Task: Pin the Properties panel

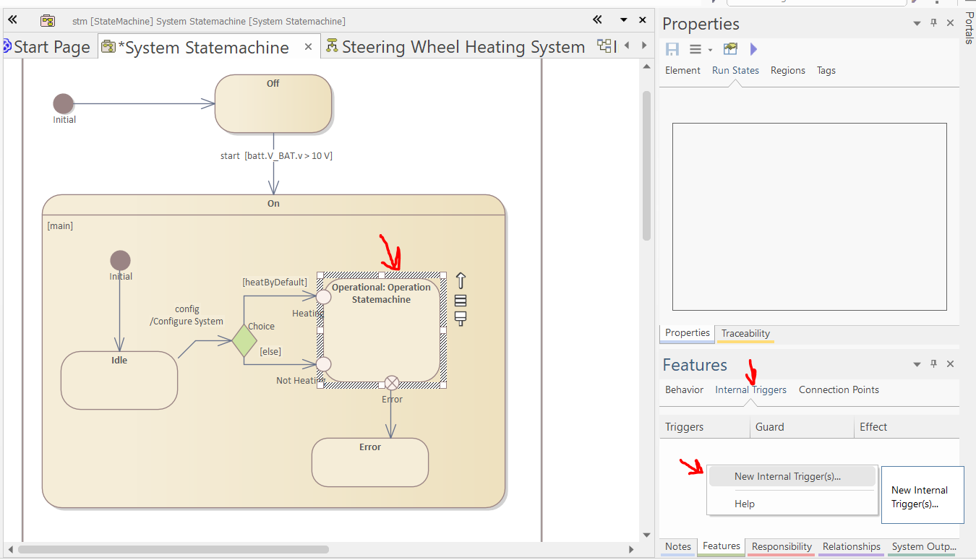Action: [x=933, y=23]
